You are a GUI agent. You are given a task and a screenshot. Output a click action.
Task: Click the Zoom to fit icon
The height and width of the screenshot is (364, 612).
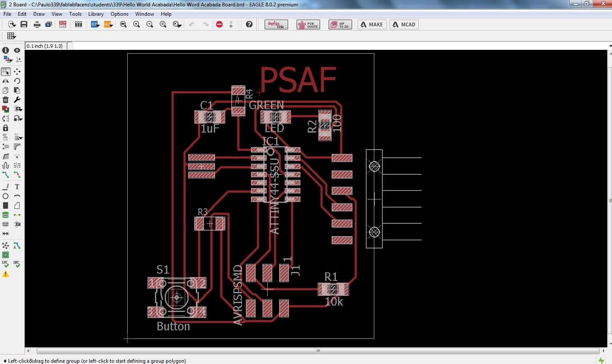click(123, 25)
